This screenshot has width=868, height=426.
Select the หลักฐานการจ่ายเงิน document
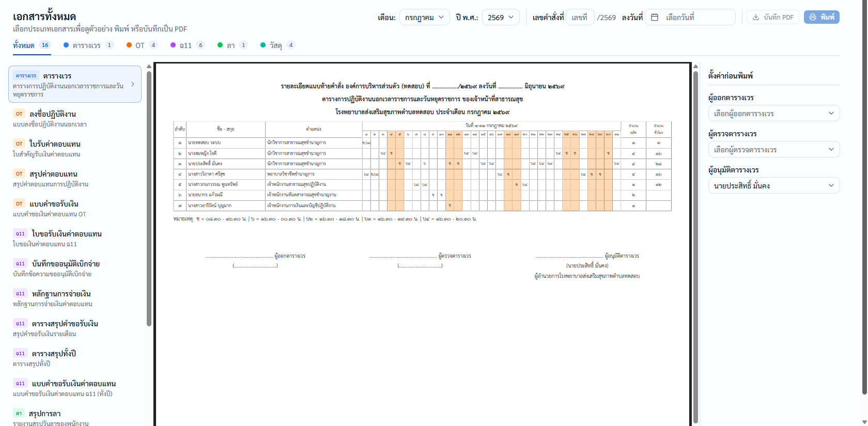point(75,298)
